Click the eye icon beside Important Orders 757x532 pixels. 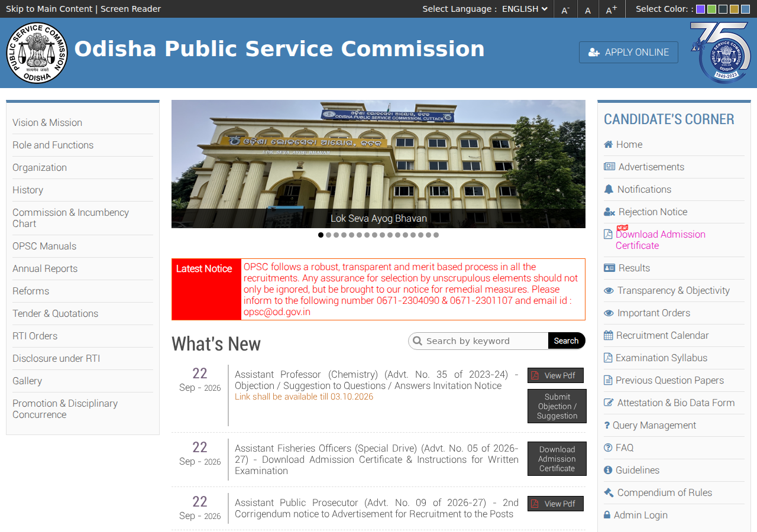[609, 313]
